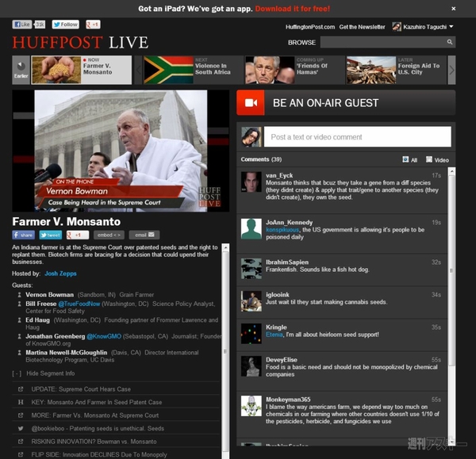This screenshot has width=476, height=459.
Task: Open the @KnowGMO Twitter link
Action: [x=104, y=336]
